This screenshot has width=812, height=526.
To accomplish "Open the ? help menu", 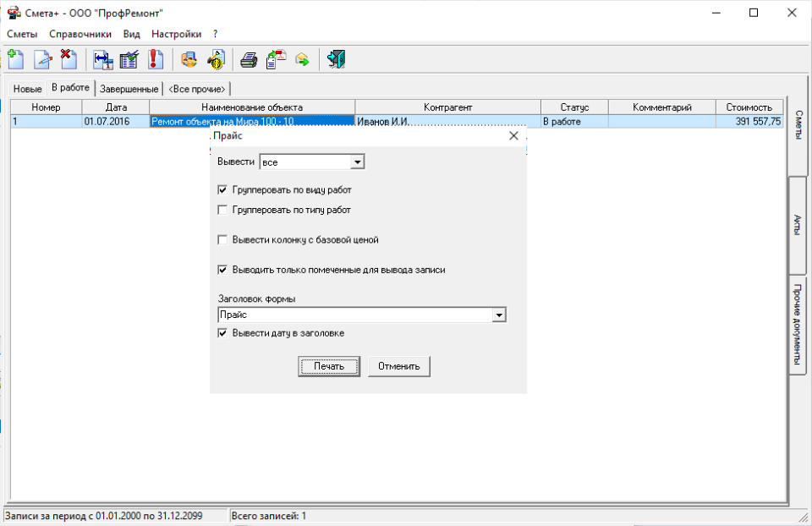I will coord(216,34).
